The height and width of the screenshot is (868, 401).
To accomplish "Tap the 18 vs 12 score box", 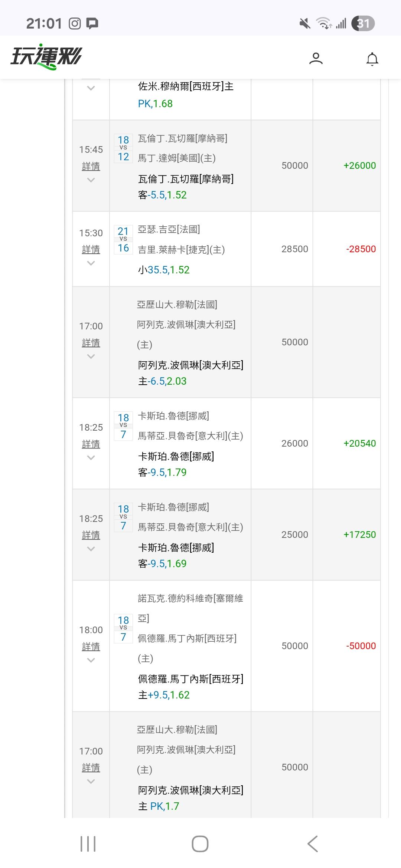I will 123,148.
